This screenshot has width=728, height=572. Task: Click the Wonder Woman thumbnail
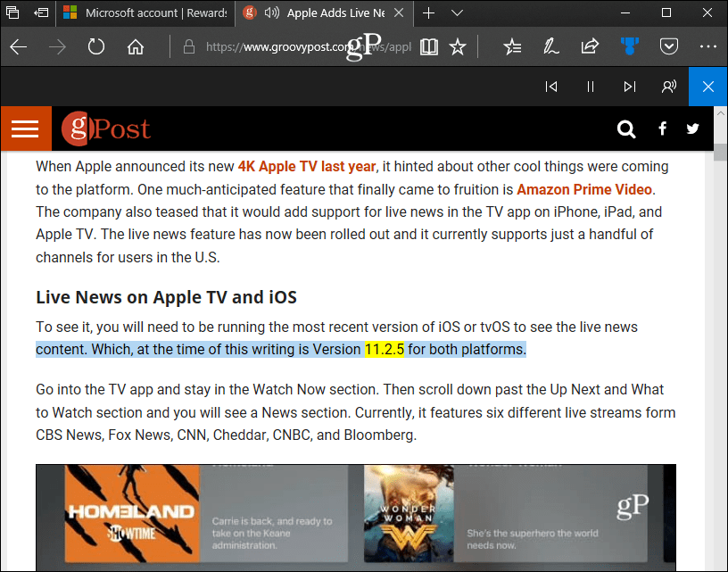click(409, 513)
